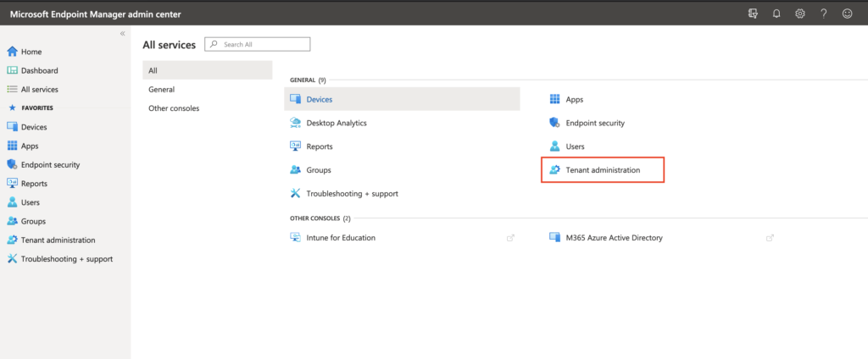868x359 pixels.
Task: Click the Tenant administration icon in General list
Action: coord(554,170)
